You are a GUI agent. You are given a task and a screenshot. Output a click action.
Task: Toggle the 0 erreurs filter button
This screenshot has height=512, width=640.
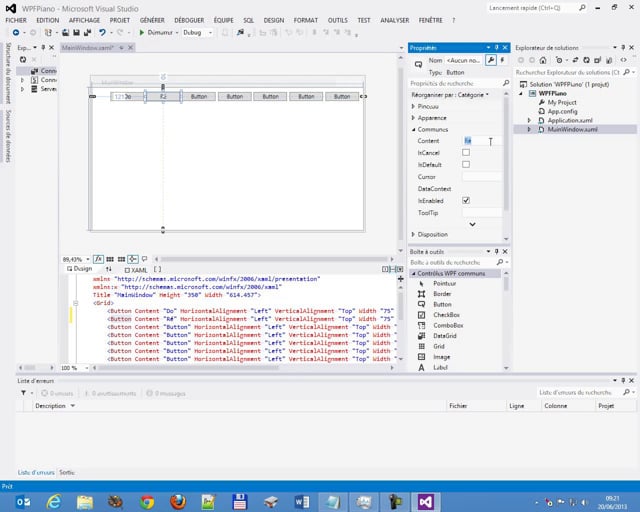[x=57, y=393]
